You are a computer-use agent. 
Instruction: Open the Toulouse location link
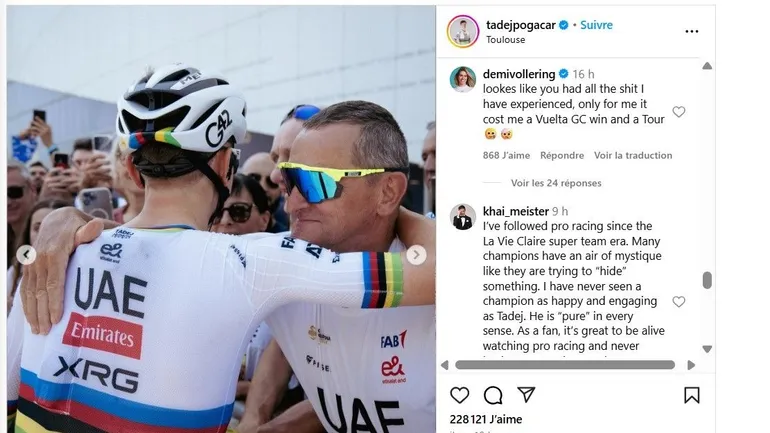click(507, 40)
